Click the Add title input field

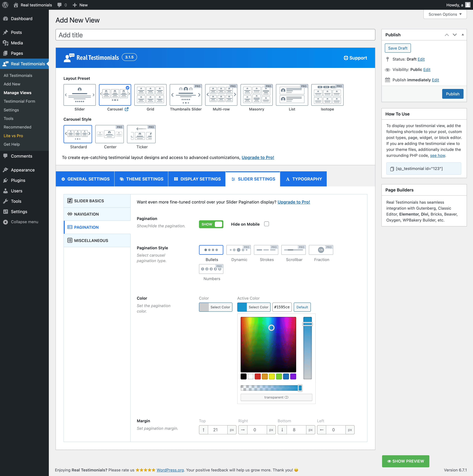pos(215,35)
